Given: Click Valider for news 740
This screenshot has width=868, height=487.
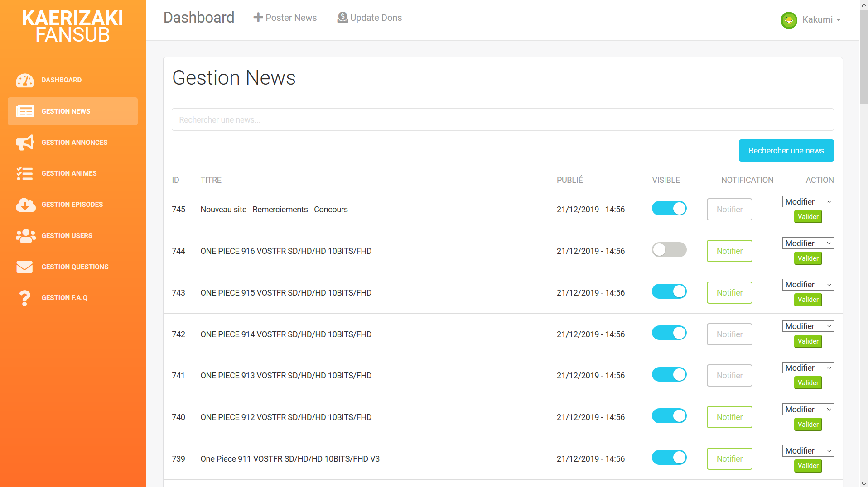Looking at the screenshot, I should tap(808, 425).
